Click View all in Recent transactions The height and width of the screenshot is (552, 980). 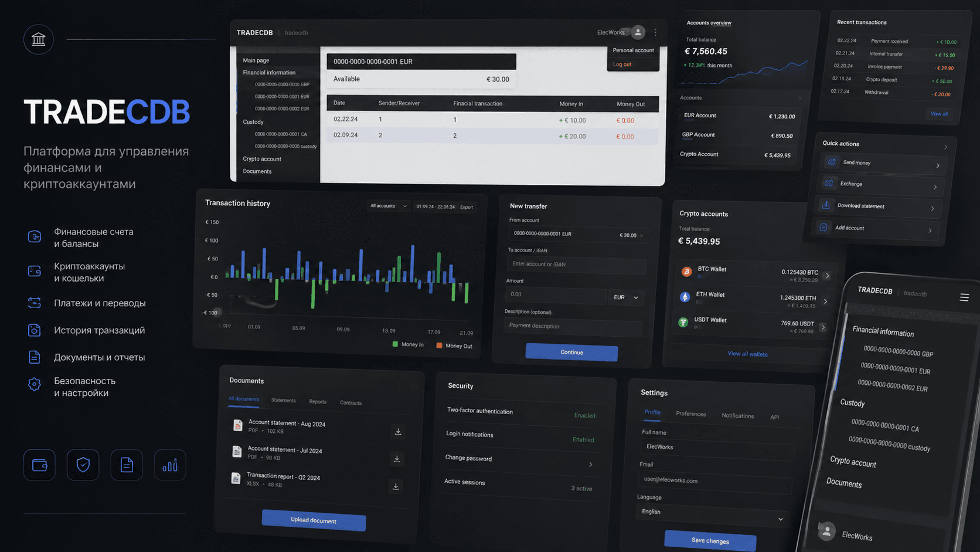939,114
